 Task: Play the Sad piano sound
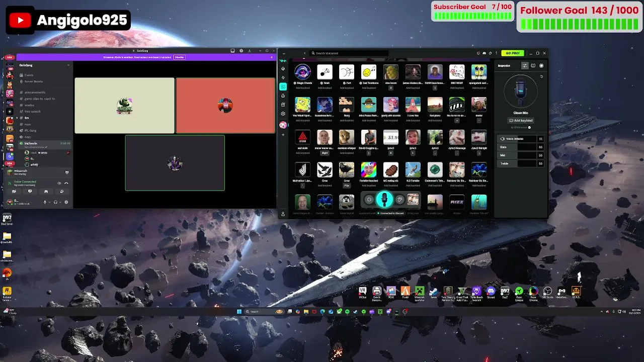click(435, 105)
